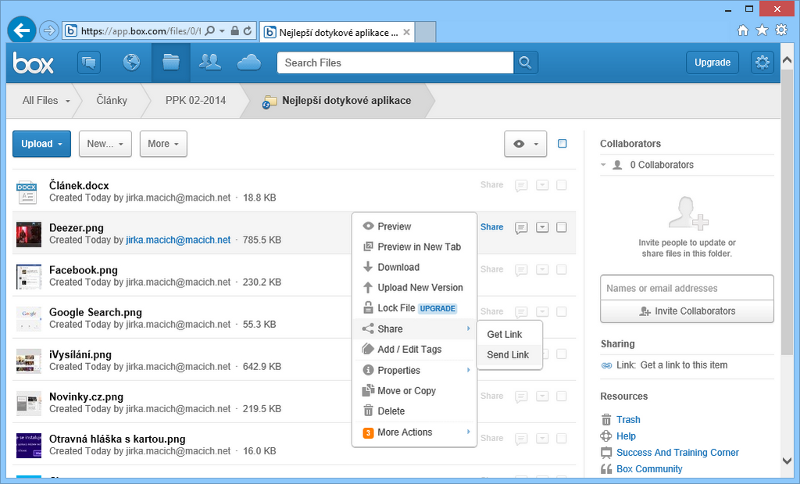Select Download in the context menu

click(398, 267)
